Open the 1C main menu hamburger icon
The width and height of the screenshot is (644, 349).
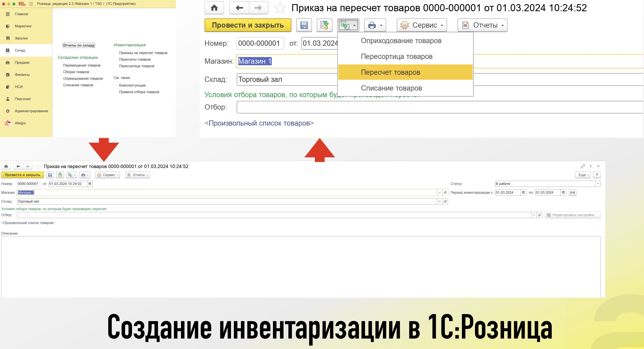click(31, 4)
